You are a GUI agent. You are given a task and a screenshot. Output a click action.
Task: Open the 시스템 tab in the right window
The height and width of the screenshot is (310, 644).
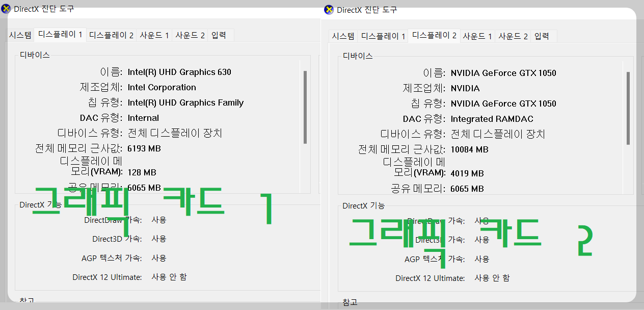[x=343, y=36]
